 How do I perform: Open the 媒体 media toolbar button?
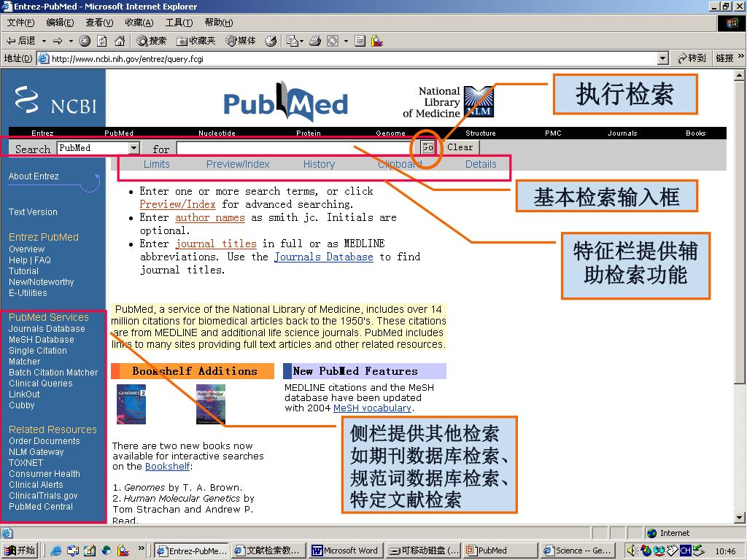click(x=241, y=41)
